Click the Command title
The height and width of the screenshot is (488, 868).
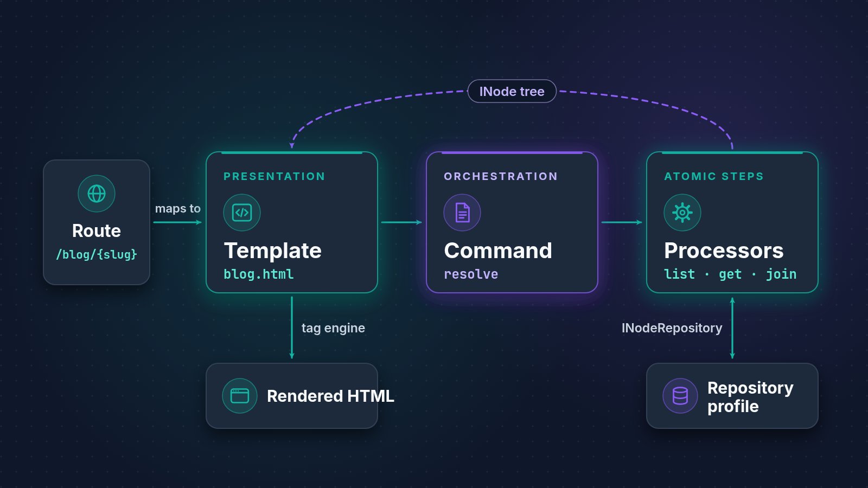coord(498,251)
